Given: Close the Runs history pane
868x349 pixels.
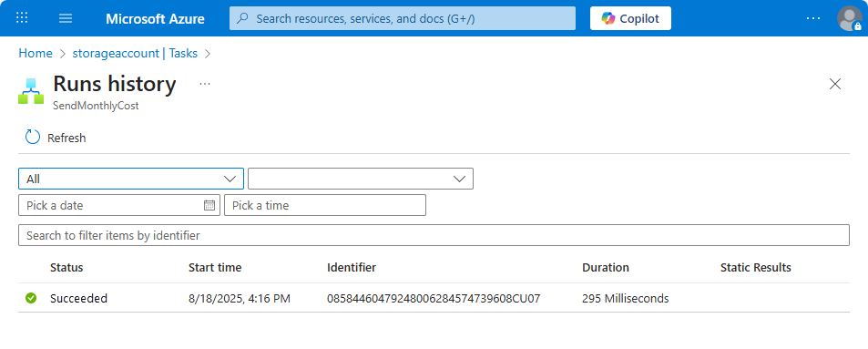Looking at the screenshot, I should click(x=835, y=84).
